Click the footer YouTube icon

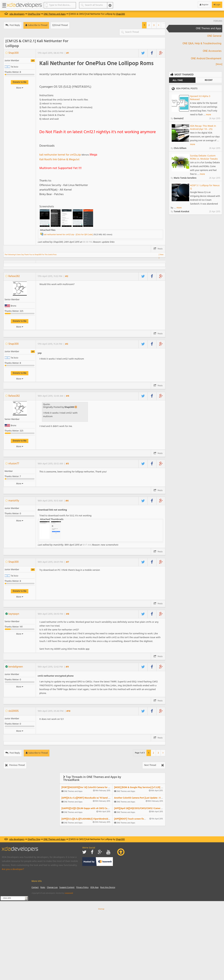tap(108, 852)
